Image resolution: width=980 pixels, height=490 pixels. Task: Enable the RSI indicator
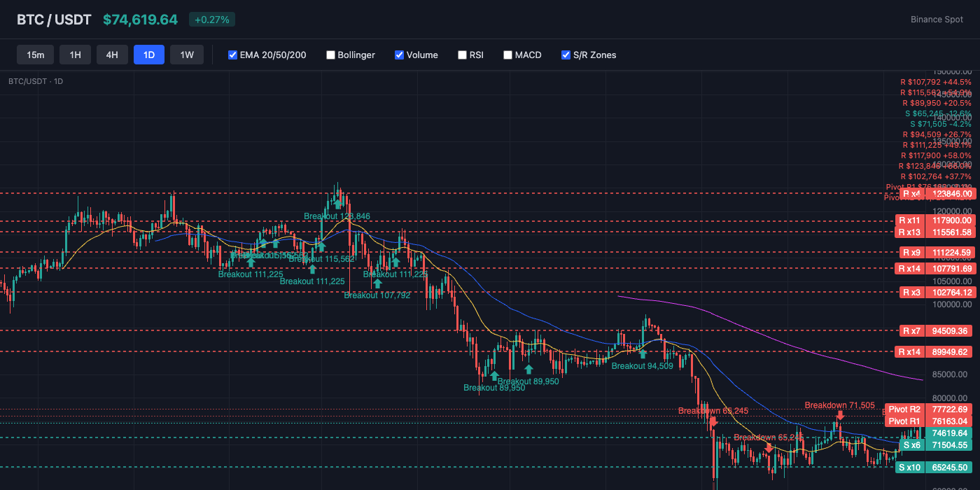[462, 55]
